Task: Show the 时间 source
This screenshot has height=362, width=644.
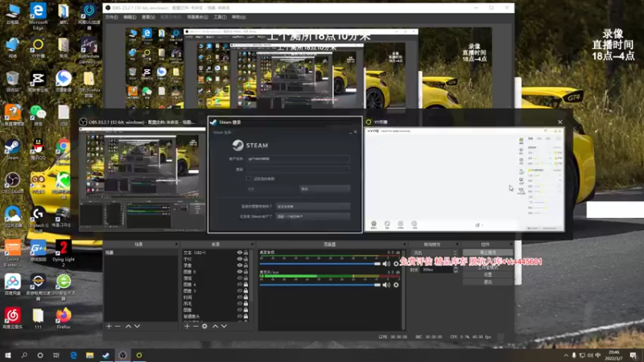Action: [x=239, y=297]
